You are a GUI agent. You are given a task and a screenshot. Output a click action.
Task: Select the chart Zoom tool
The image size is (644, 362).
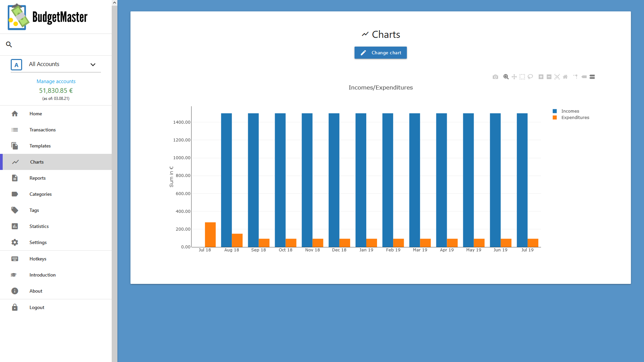506,77
